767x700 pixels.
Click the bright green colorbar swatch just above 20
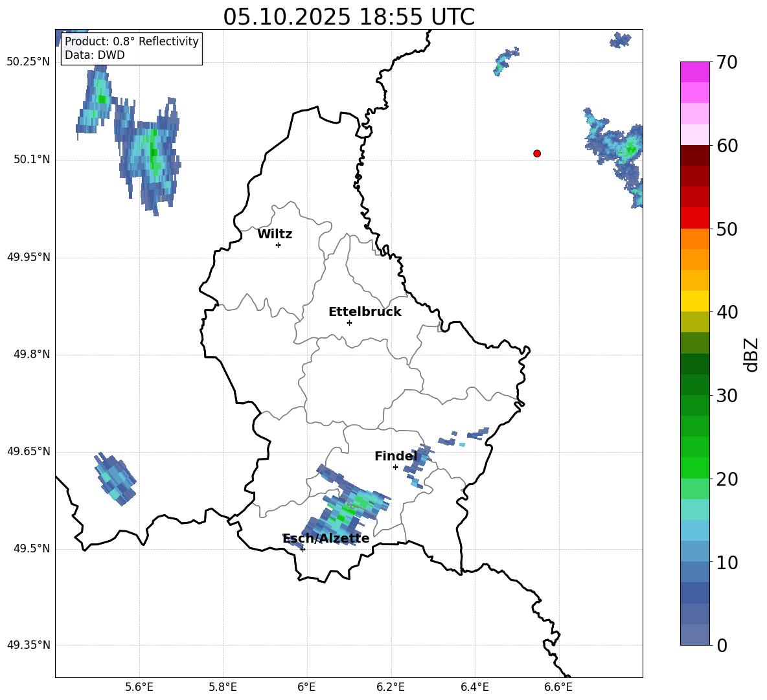tap(694, 468)
